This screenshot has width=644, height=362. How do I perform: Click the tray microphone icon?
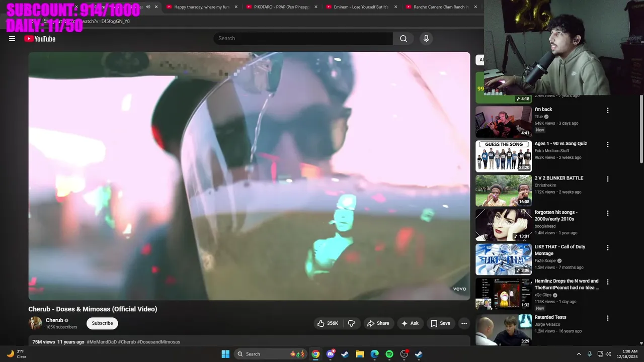(590, 354)
